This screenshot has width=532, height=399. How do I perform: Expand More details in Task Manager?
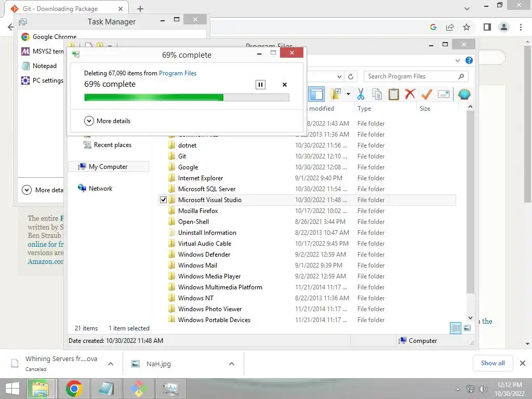(x=43, y=190)
